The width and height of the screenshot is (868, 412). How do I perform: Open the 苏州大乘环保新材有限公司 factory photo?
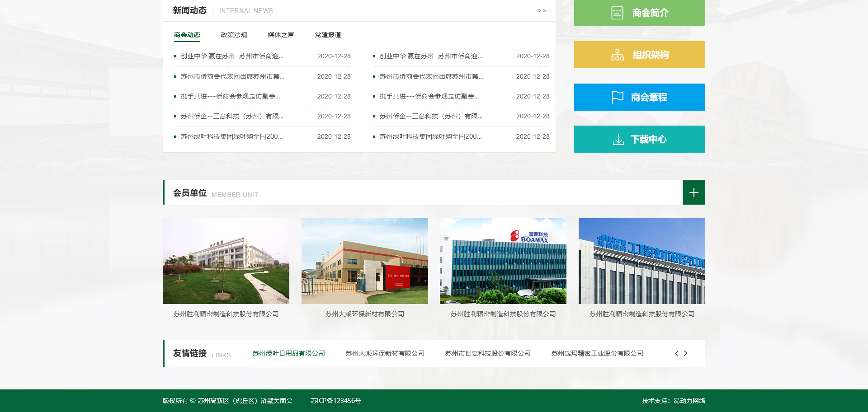pyautogui.click(x=364, y=261)
